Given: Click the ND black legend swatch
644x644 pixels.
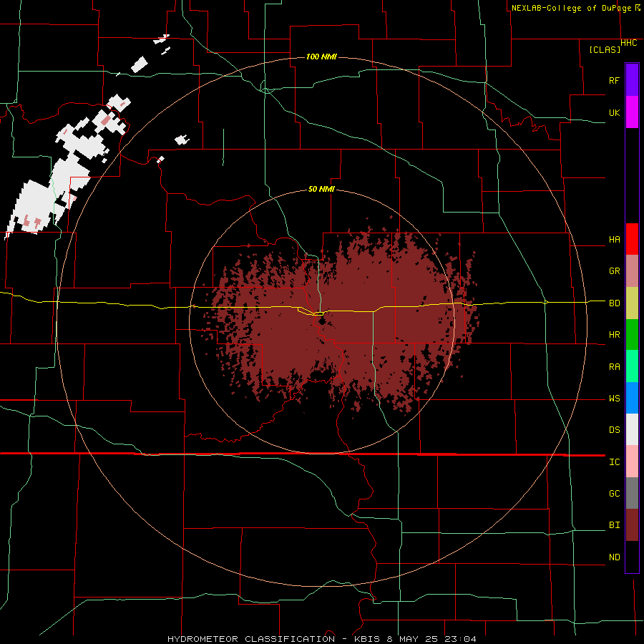Looking at the screenshot, I should pos(632,557).
